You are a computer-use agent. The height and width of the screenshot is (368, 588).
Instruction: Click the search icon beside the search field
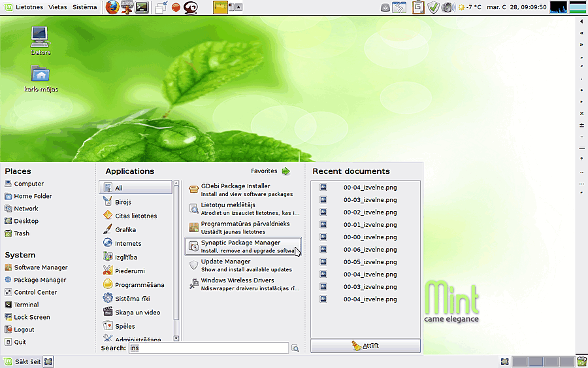pos(295,348)
